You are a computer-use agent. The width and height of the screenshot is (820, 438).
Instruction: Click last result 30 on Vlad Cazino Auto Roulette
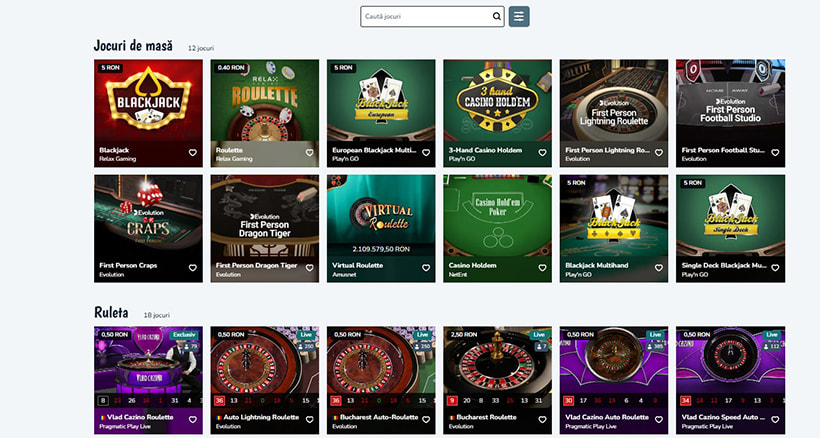568,401
